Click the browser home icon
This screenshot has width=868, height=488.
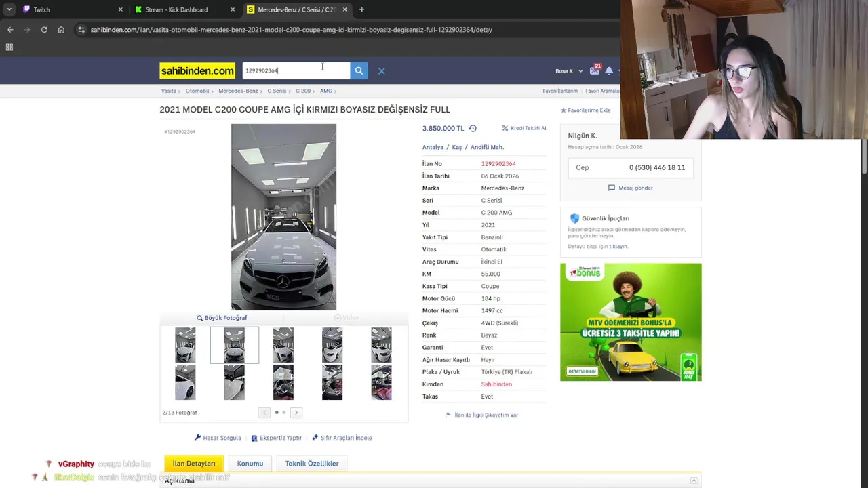point(61,30)
